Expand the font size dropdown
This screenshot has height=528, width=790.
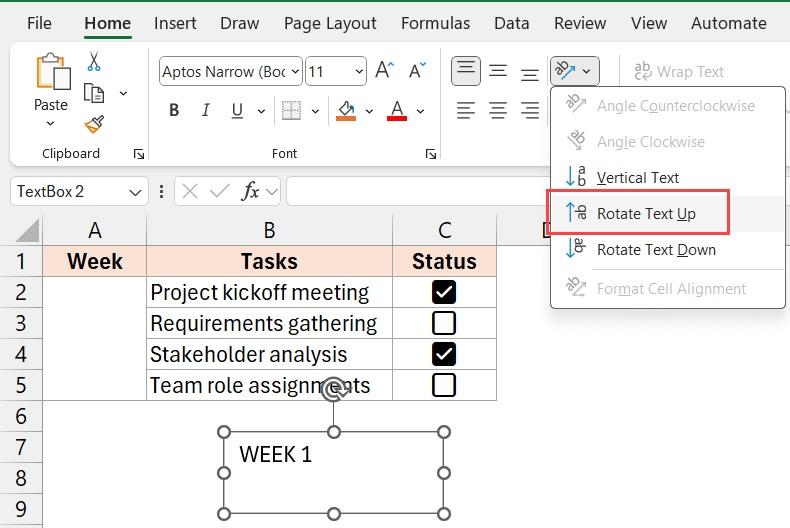[x=358, y=71]
